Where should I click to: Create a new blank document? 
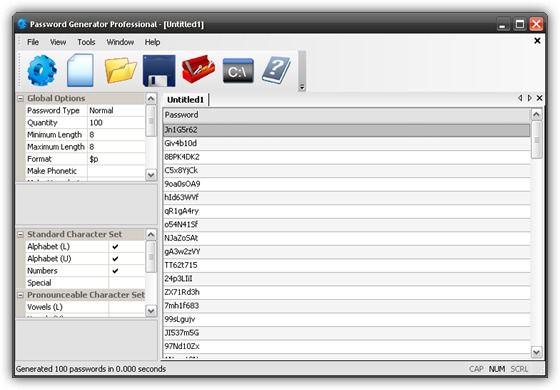click(80, 70)
